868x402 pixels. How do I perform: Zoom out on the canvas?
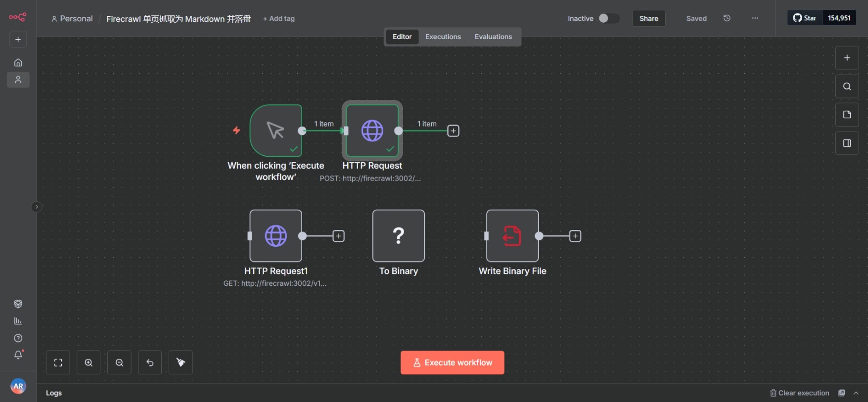pyautogui.click(x=119, y=362)
